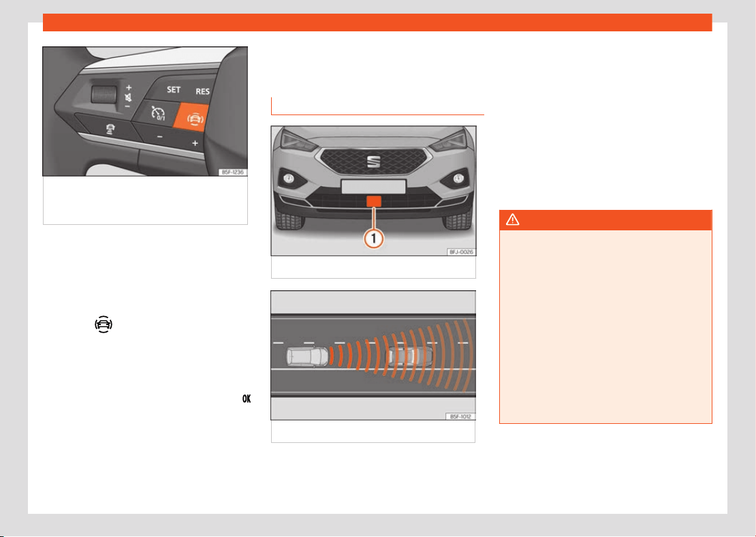Click the orange page header bar
The width and height of the screenshot is (756, 537).
pyautogui.click(x=377, y=22)
